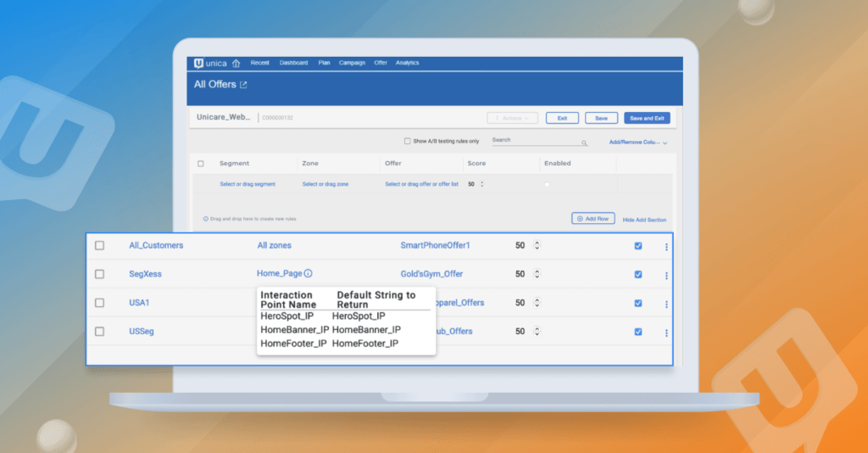Click the Unica logo icon
This screenshot has width=868, height=453.
pyautogui.click(x=198, y=63)
